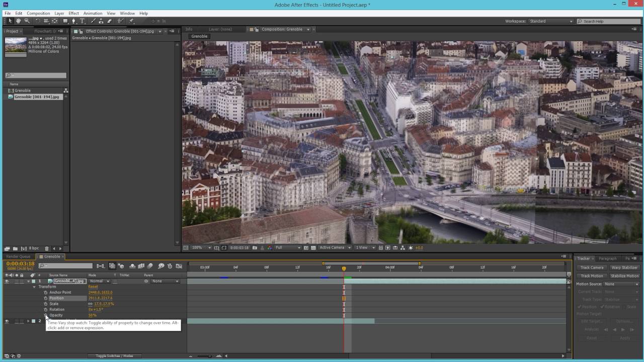Select the Rectangle shape tool
Image resolution: width=644 pixels, height=362 pixels.
pos(65,21)
